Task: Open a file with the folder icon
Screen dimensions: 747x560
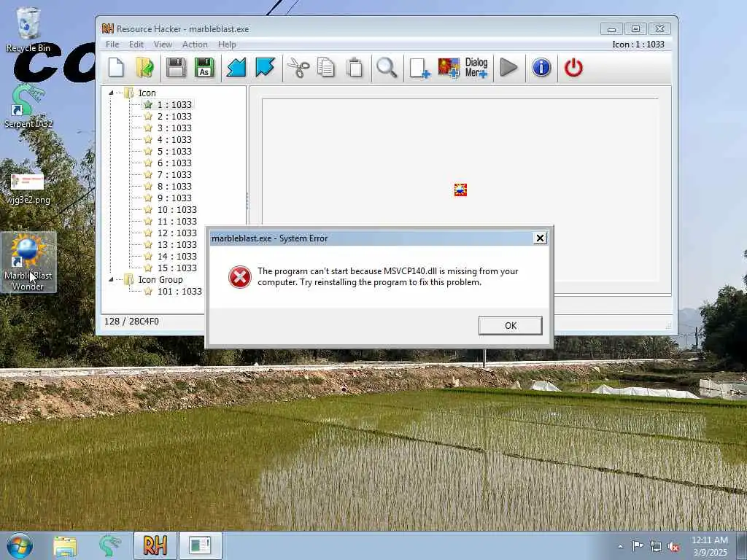Action: (145, 68)
